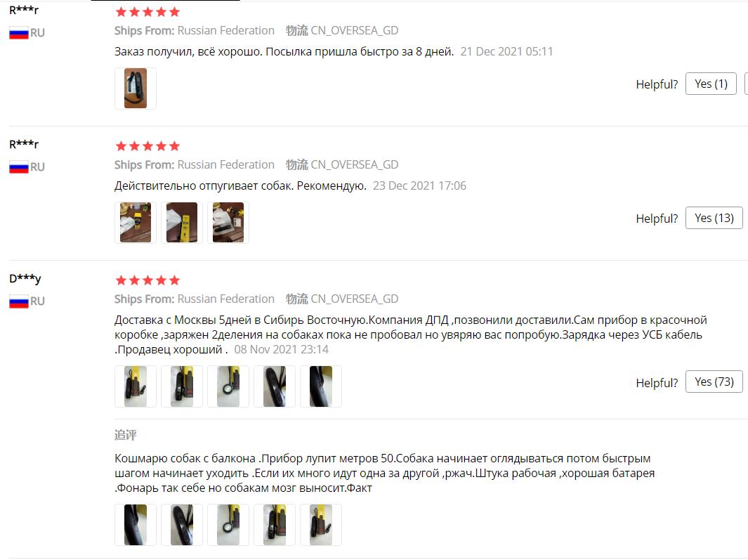Open second photo of the 23 Dec review
The width and height of the screenshot is (748, 560).
(182, 223)
